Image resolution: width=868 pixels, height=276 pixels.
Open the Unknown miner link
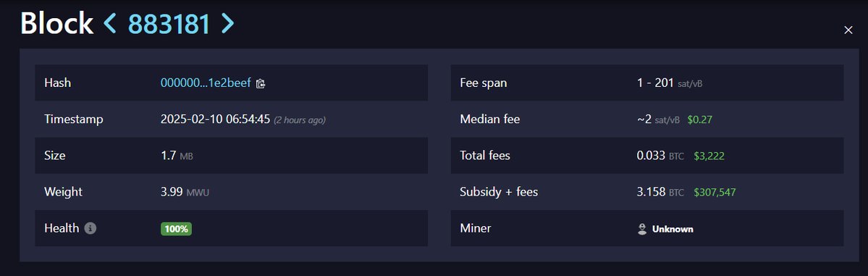tap(672, 229)
